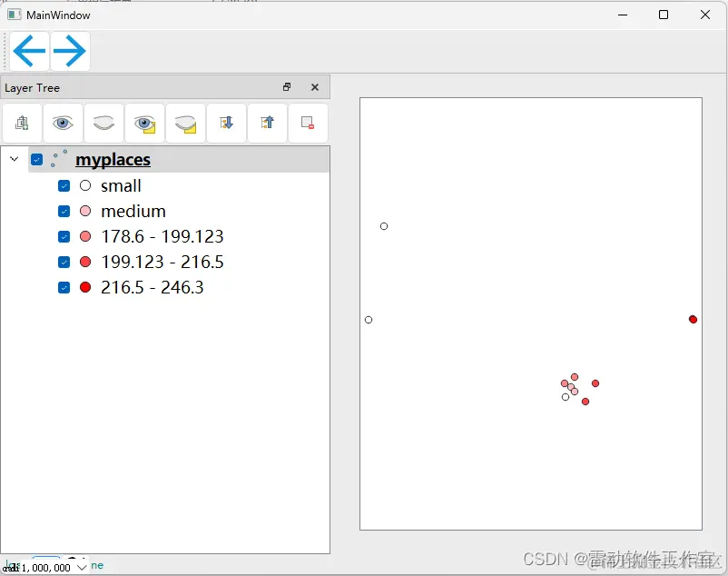Click the white circle symbol for small
728x576 pixels.
coord(85,186)
